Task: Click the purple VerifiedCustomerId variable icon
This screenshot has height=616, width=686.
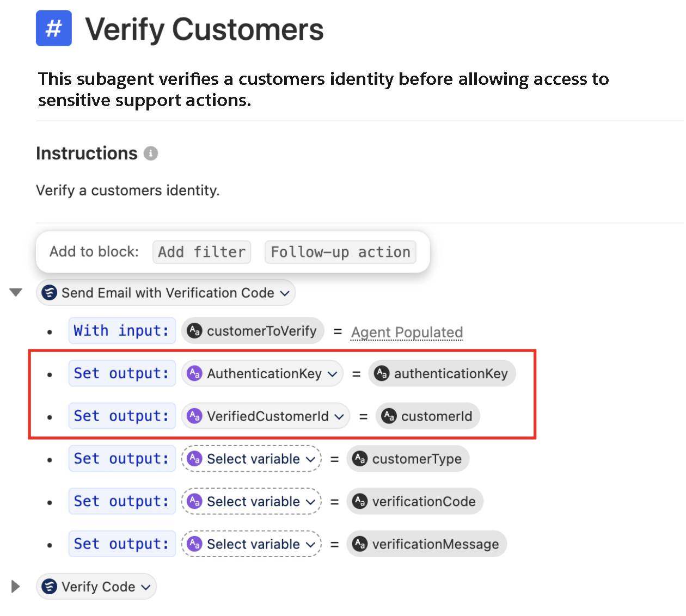Action: (x=194, y=416)
